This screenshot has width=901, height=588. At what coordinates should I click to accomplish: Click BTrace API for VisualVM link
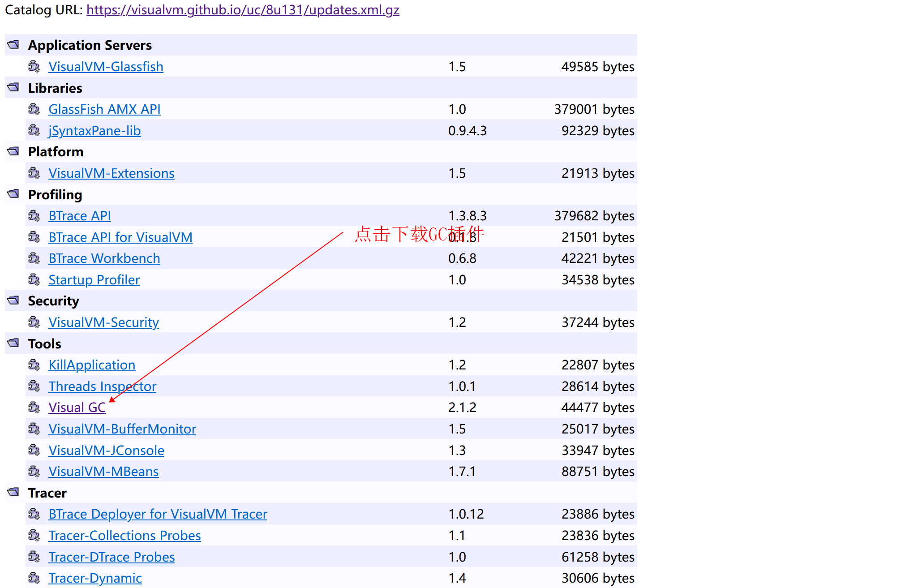pos(120,237)
